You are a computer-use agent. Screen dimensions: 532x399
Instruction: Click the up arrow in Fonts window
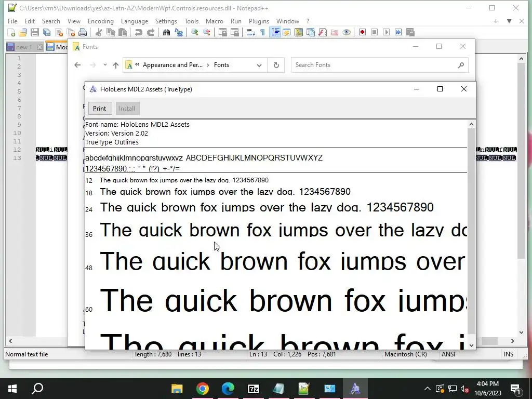coord(116,65)
